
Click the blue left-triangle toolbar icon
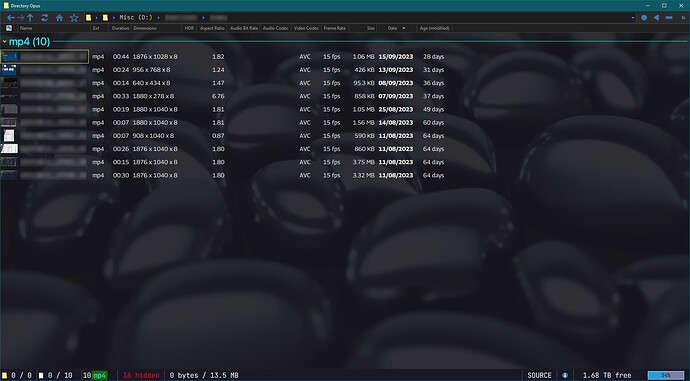point(656,18)
